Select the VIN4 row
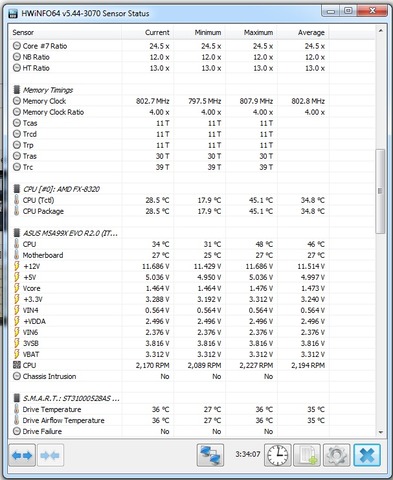Image resolution: width=393 pixels, height=480 pixels. point(192,310)
